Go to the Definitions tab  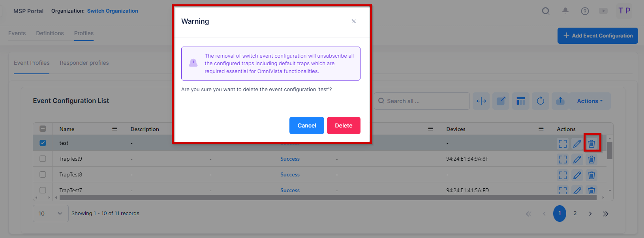[50, 33]
